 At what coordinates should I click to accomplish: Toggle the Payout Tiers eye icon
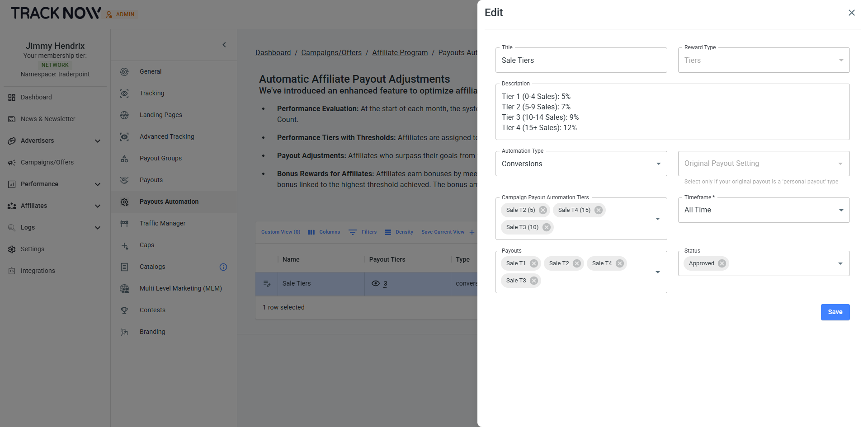(375, 284)
